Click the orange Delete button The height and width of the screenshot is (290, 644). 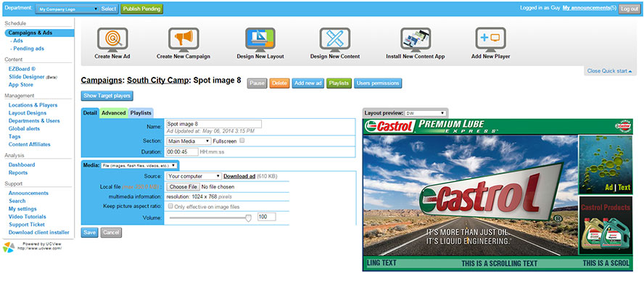point(280,83)
